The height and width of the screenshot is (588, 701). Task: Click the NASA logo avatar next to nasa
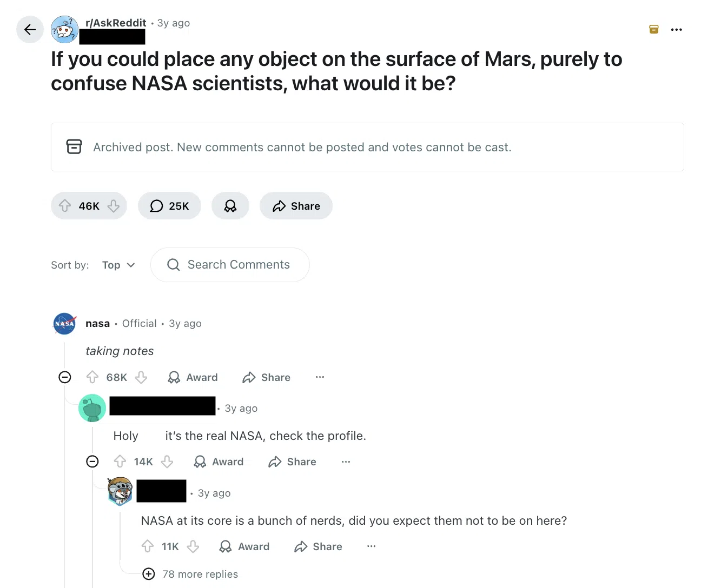(x=64, y=323)
